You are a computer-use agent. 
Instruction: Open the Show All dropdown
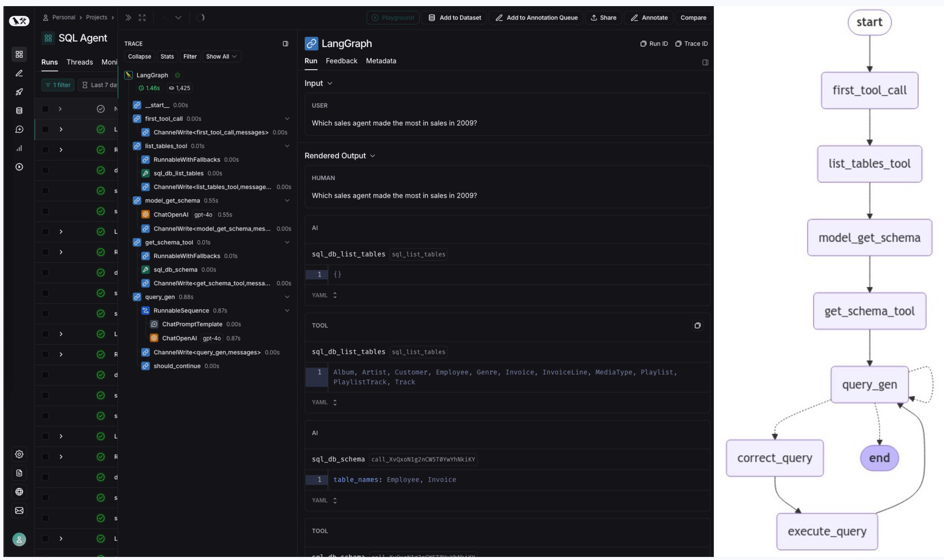click(x=221, y=57)
